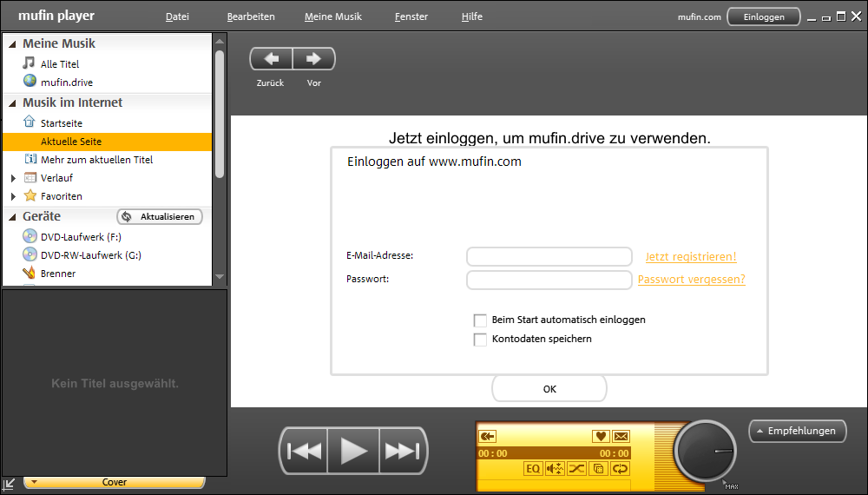Open the Hilfe menu
Viewport: 868px width, 495px height.
pyautogui.click(x=472, y=16)
